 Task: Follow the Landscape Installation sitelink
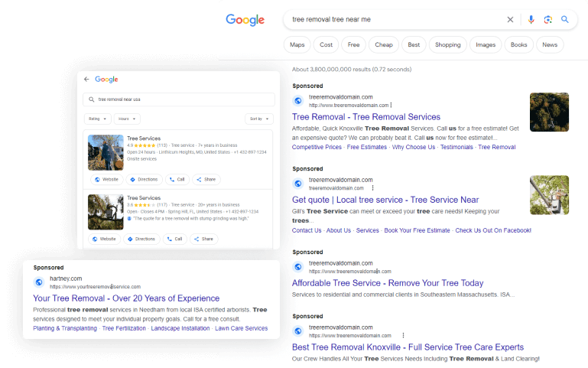click(x=180, y=328)
